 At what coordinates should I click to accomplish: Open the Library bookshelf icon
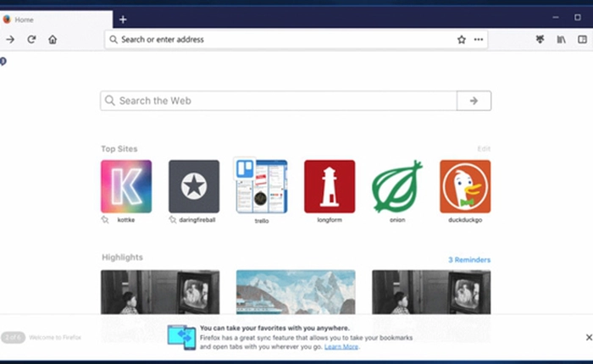(561, 39)
